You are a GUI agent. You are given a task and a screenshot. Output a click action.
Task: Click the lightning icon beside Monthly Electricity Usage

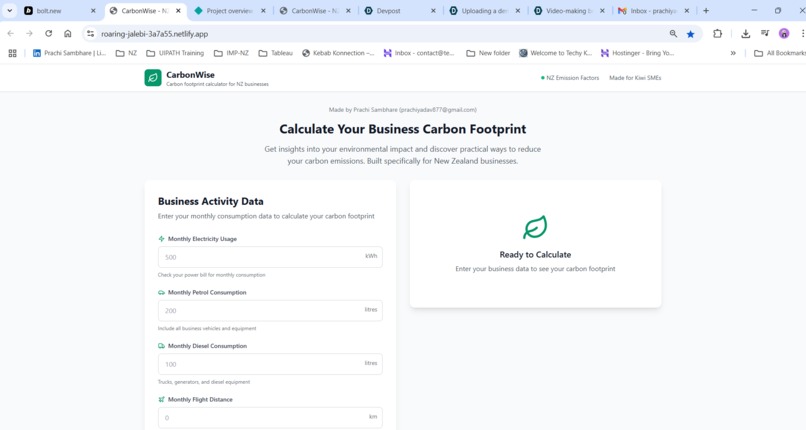click(161, 239)
